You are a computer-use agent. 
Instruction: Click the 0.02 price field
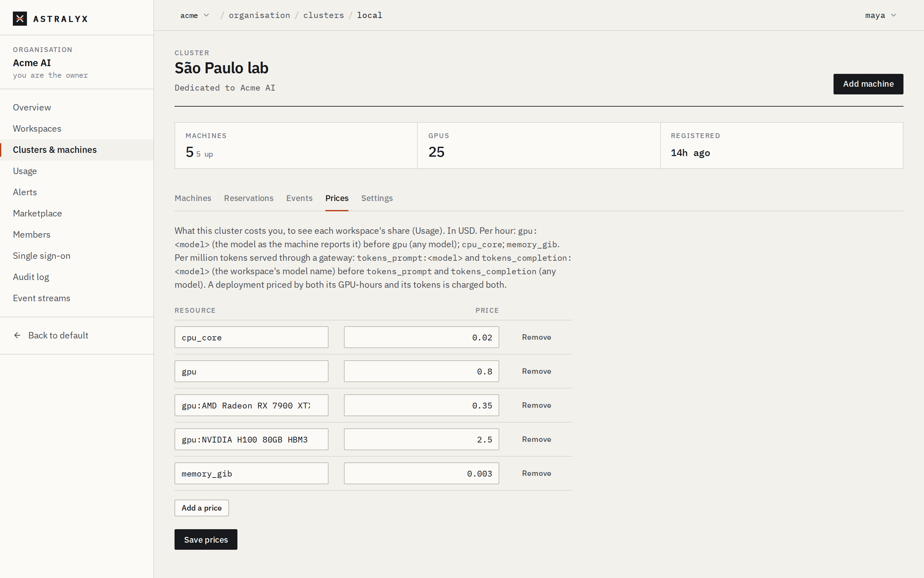coord(421,337)
